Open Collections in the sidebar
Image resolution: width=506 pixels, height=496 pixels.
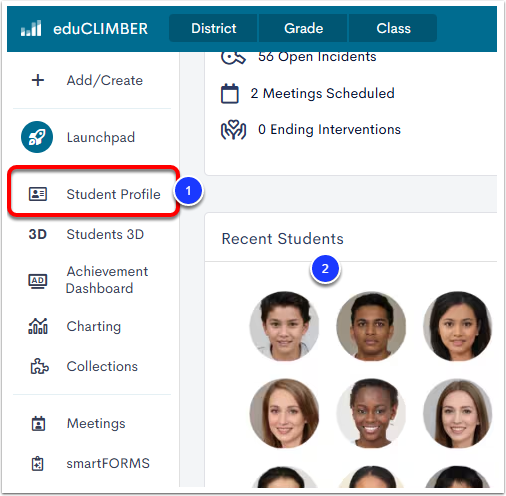102,366
